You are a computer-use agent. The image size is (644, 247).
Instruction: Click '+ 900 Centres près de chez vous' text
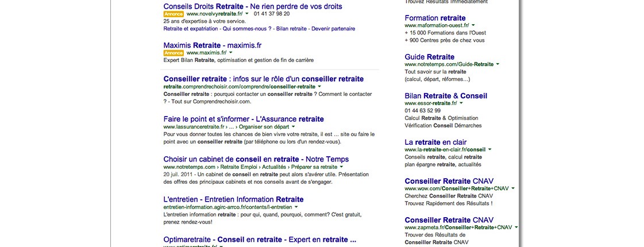(x=445, y=40)
